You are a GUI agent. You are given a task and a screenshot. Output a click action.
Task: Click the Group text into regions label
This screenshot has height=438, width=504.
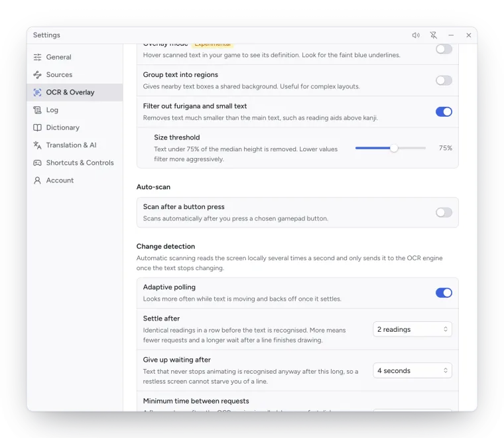pyautogui.click(x=180, y=75)
